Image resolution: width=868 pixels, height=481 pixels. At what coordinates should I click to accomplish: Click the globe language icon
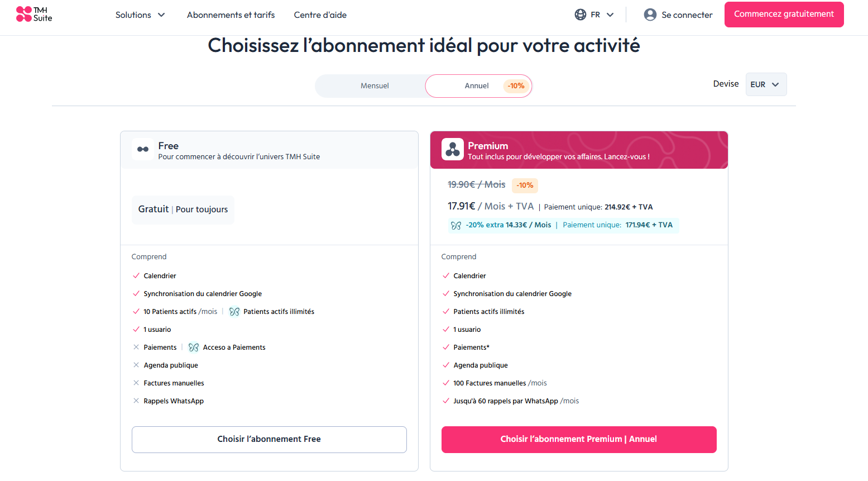pyautogui.click(x=581, y=15)
